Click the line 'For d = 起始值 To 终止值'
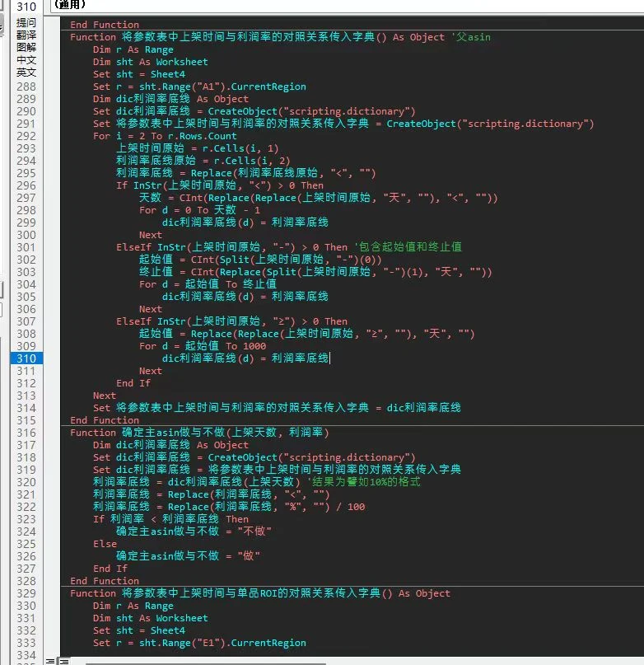This screenshot has width=644, height=665. click(x=208, y=284)
